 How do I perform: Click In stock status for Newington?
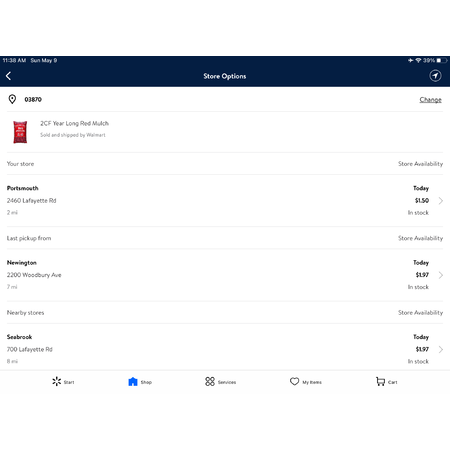click(418, 287)
